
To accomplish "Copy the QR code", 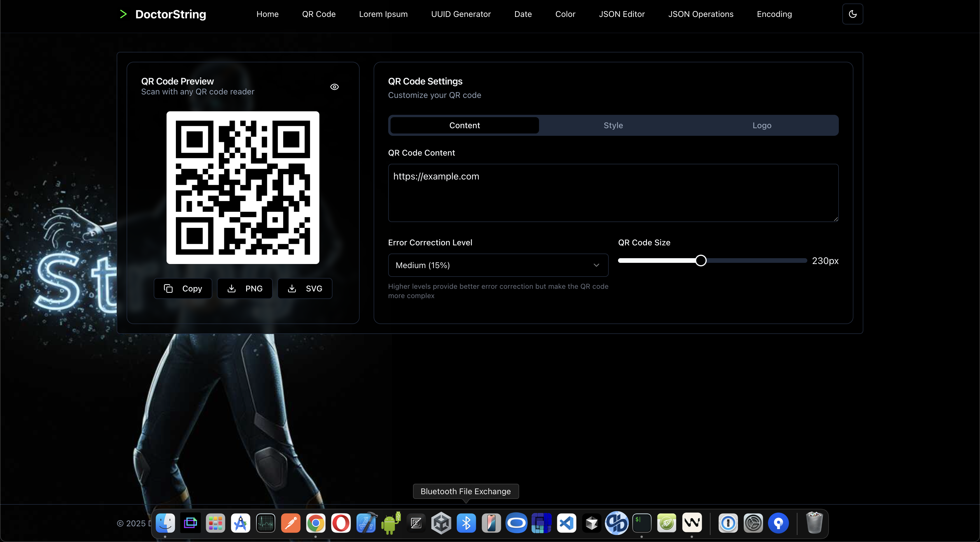I will click(x=183, y=288).
